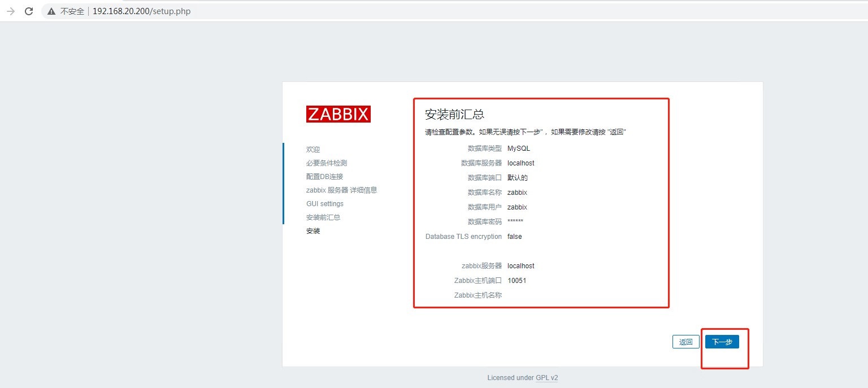Click the Database TLS encryption value false
868x388 pixels.
coord(514,237)
